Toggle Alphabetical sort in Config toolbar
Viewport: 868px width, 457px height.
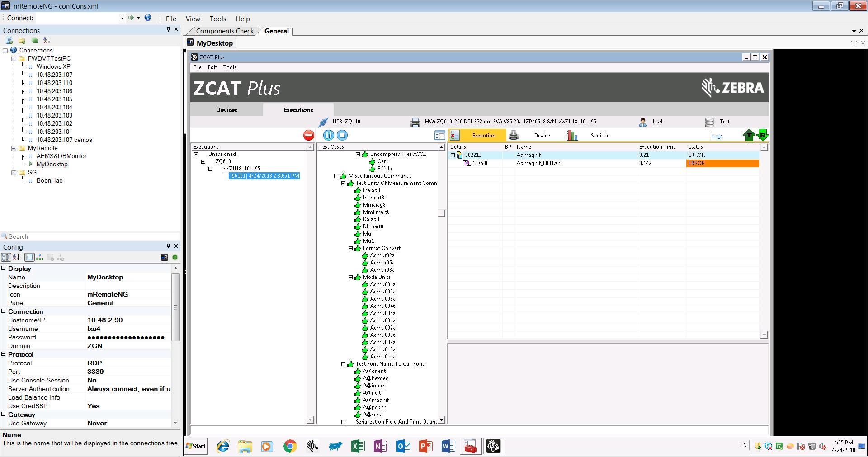coord(16,257)
